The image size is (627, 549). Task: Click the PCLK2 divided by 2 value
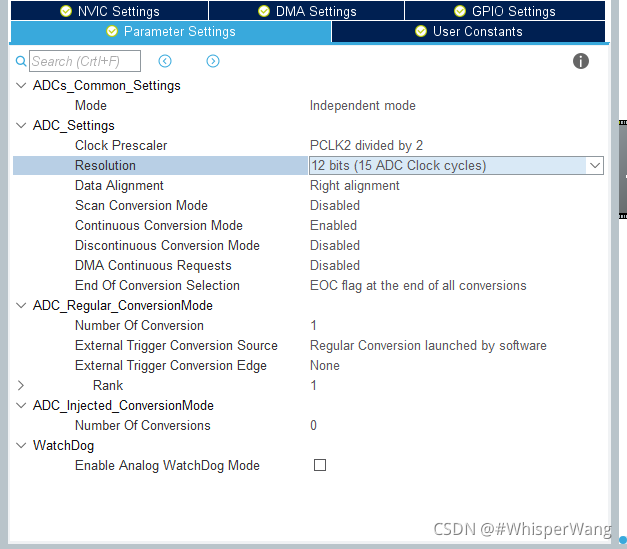[x=366, y=145]
